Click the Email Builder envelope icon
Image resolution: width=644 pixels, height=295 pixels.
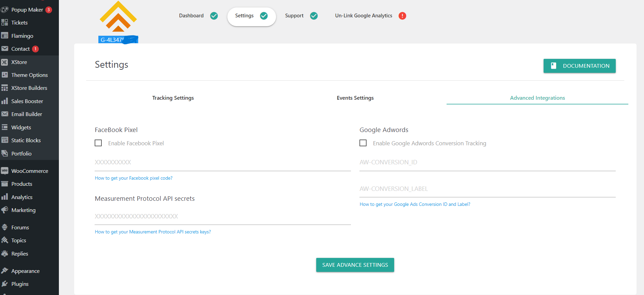pyautogui.click(x=5, y=114)
